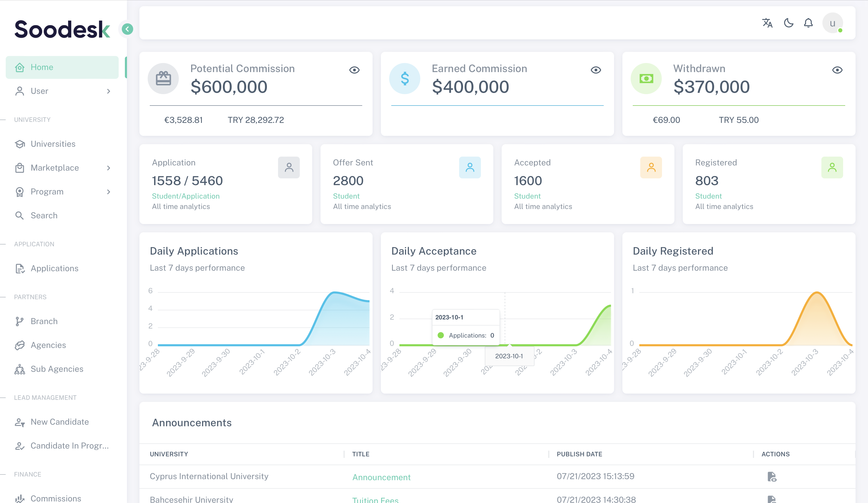Open the Applications icon under APPLICATION
This screenshot has height=503, width=868.
pos(20,268)
